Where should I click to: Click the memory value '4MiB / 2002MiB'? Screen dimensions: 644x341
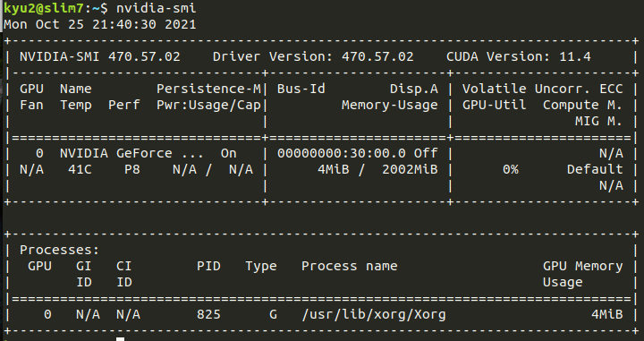click(x=377, y=169)
